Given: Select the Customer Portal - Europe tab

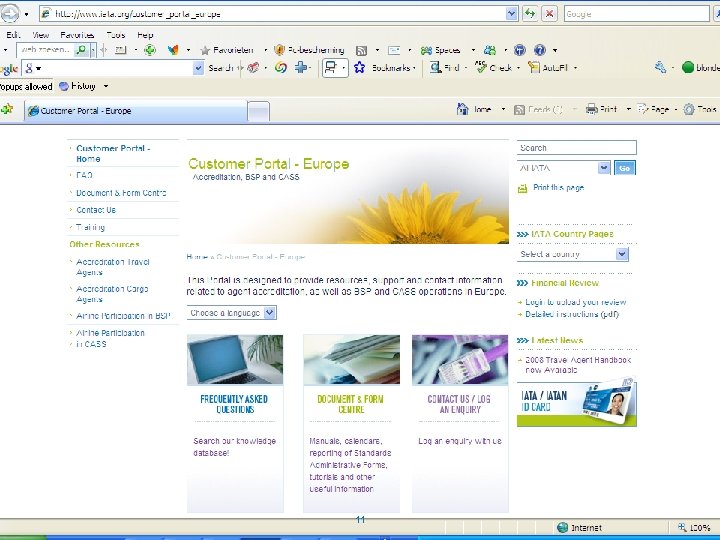Looking at the screenshot, I should pos(135,111).
